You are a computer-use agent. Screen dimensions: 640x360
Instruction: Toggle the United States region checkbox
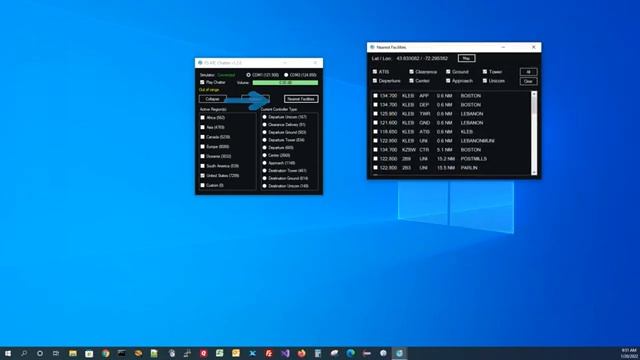coord(202,176)
